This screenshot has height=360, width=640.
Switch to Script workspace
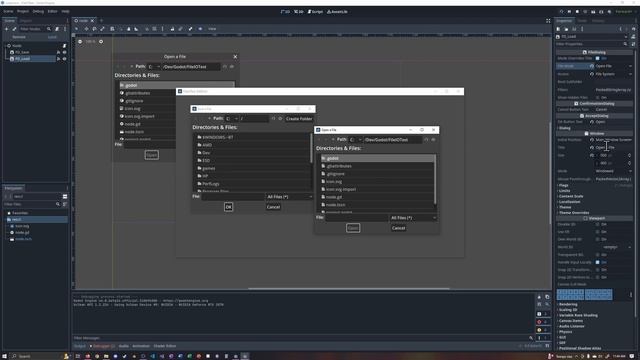(x=315, y=12)
